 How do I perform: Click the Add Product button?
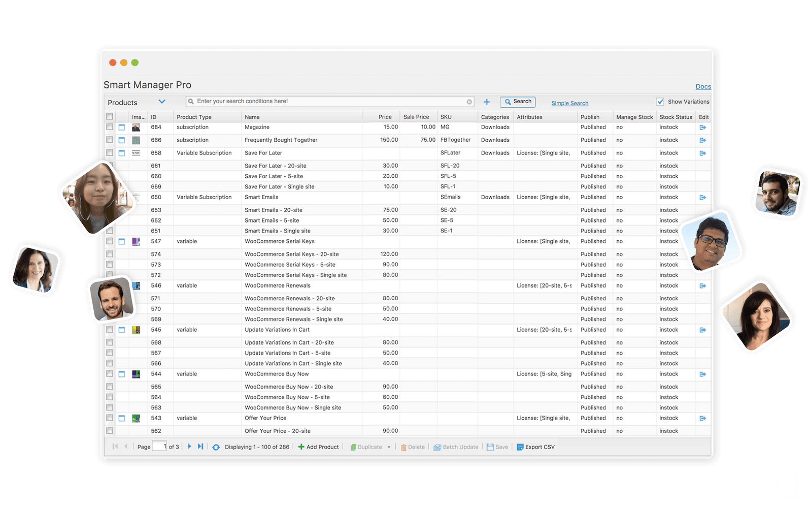318,447
